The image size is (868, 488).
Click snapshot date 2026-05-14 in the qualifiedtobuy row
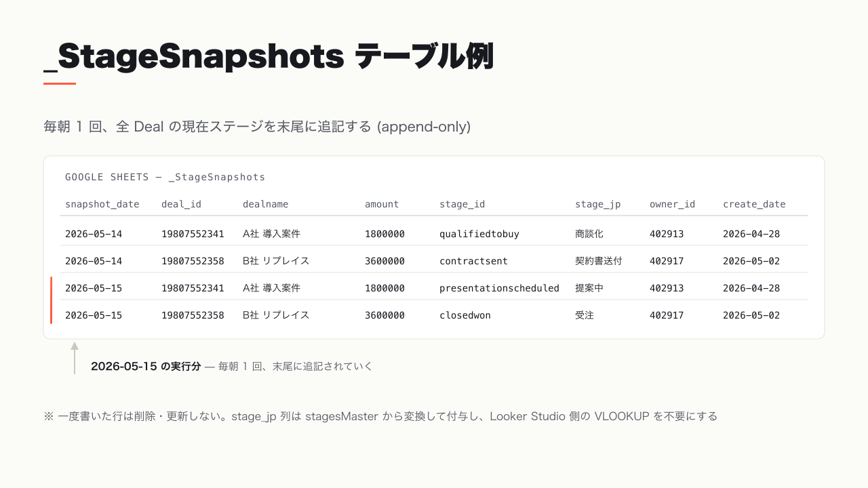(x=94, y=234)
